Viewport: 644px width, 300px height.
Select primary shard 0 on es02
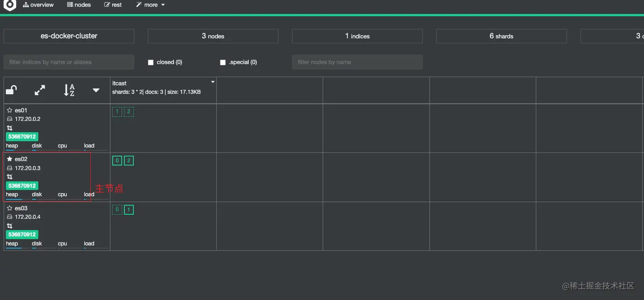[x=117, y=161]
